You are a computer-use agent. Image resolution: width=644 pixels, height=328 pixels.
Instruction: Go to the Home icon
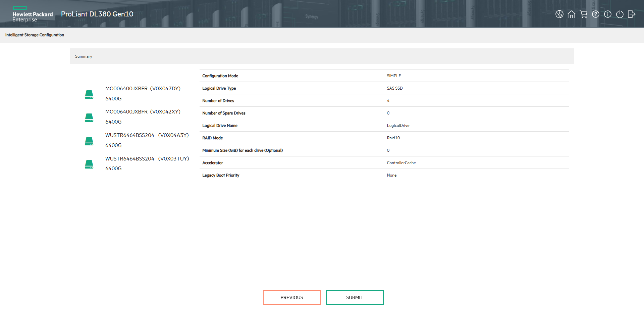click(571, 14)
